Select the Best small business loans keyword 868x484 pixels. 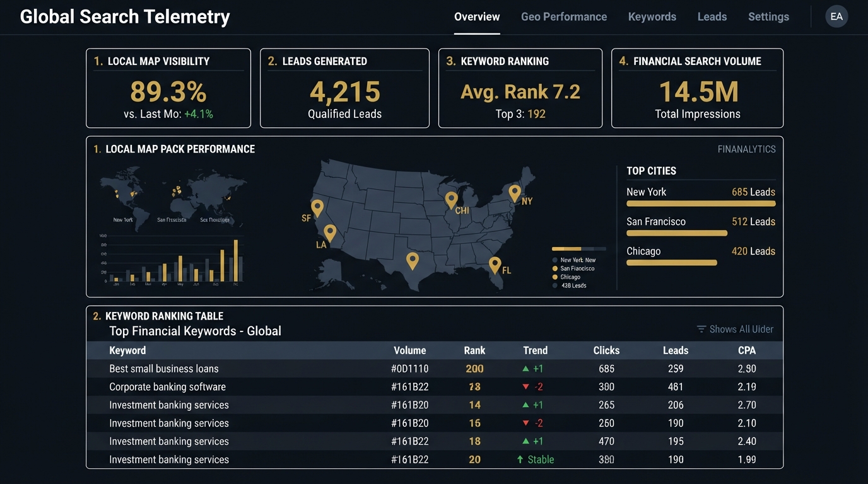click(x=164, y=369)
